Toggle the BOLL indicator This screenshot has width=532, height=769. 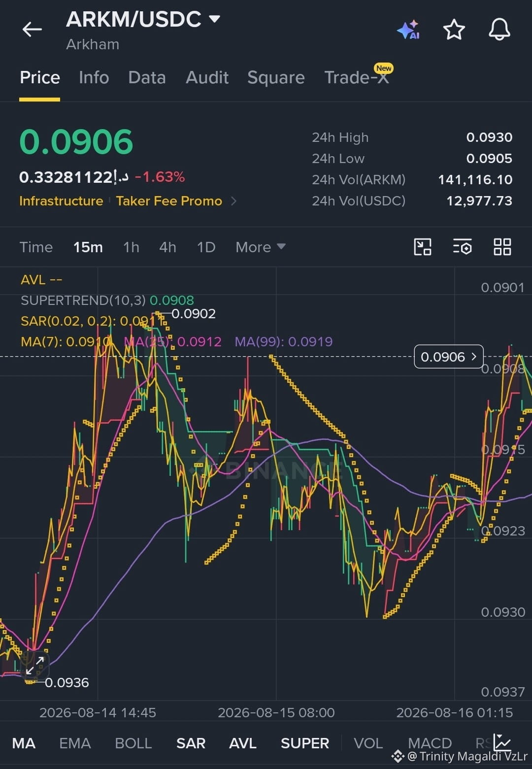tap(133, 743)
